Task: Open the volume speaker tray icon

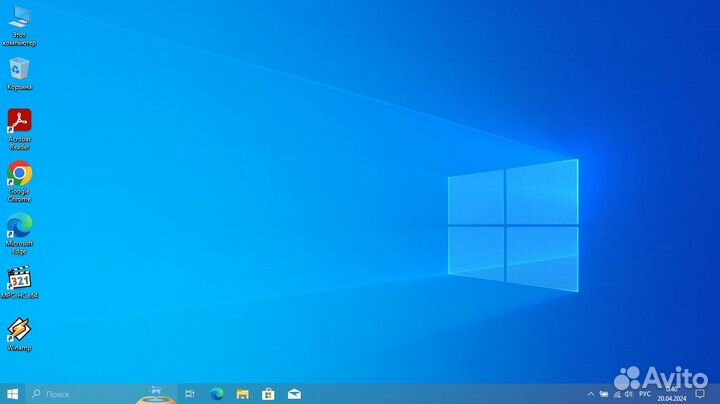Action: click(629, 394)
